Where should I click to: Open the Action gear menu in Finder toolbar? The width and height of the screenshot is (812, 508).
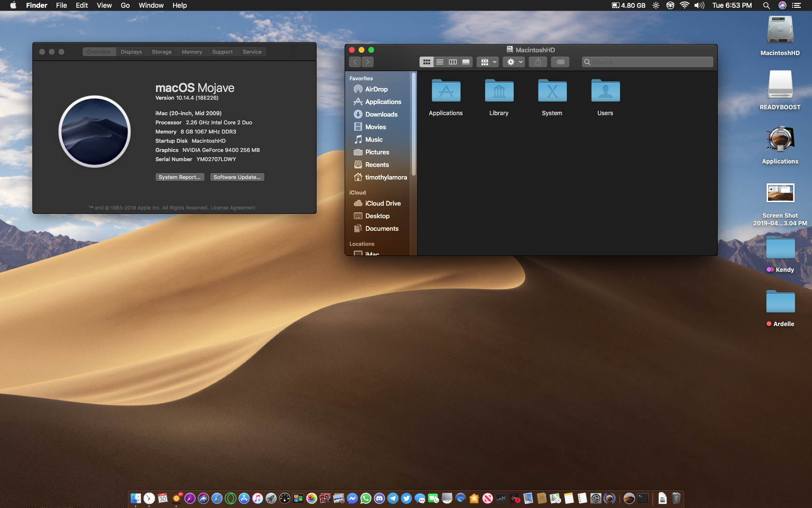click(x=514, y=62)
